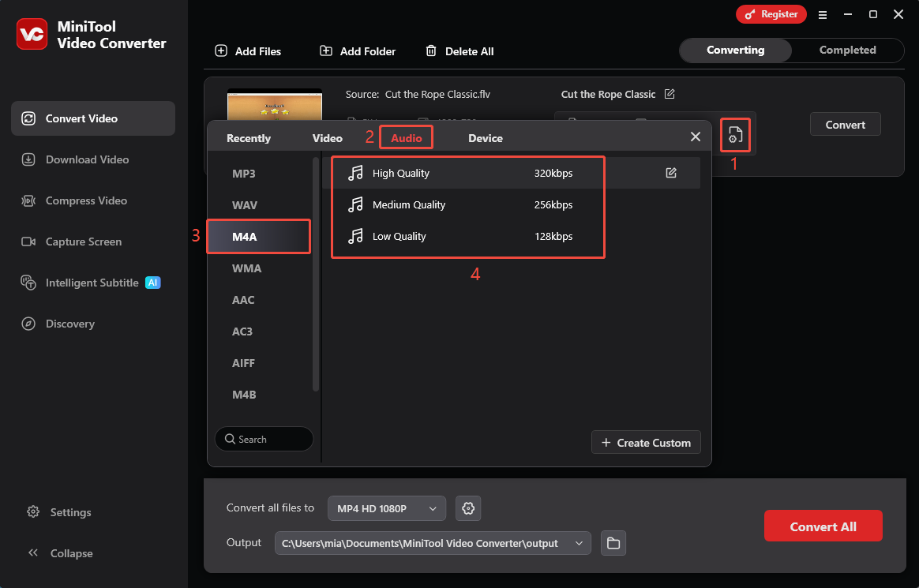Launch the Intelligent Subtitle AI feature
The height and width of the screenshot is (588, 919).
tap(89, 282)
